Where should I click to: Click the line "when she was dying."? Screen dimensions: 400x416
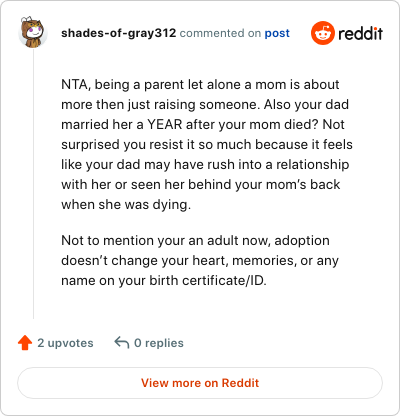coord(126,205)
